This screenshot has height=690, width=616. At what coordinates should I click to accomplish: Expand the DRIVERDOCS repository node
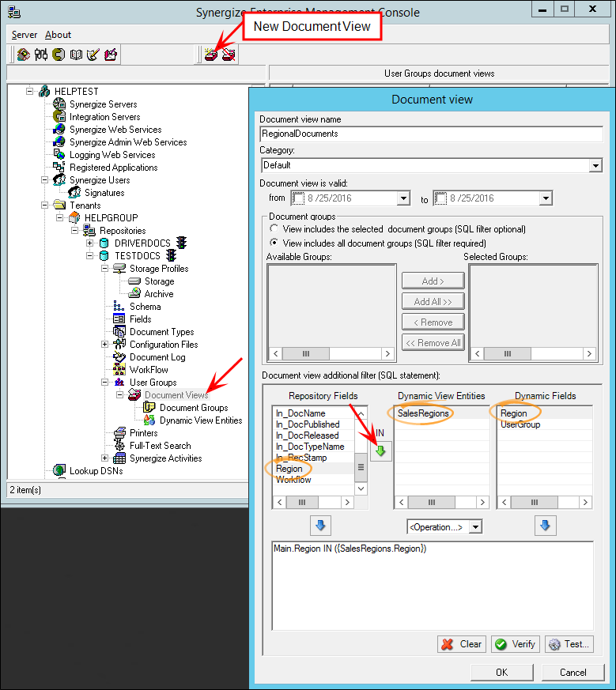click(x=90, y=243)
